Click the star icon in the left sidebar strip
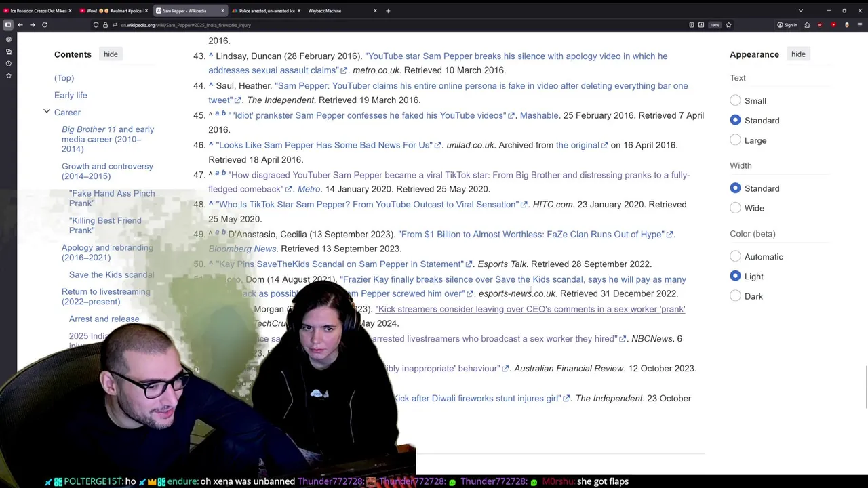 [x=8, y=75]
